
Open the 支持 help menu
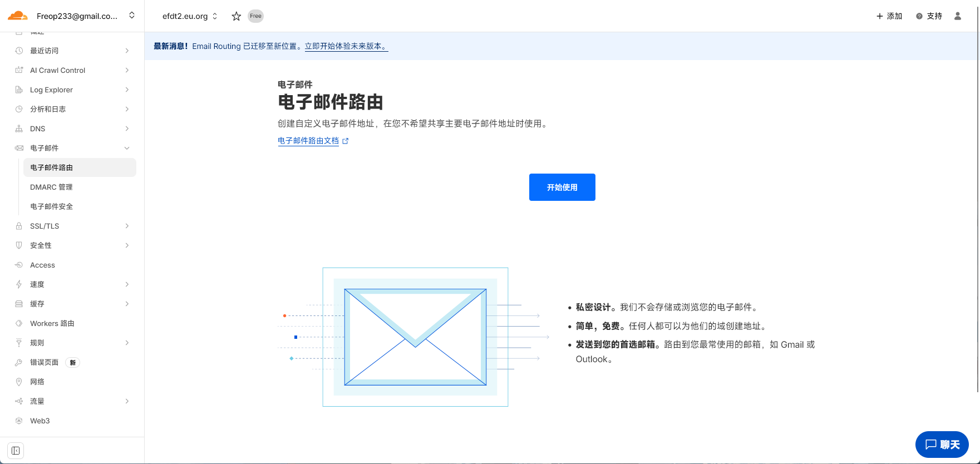929,16
